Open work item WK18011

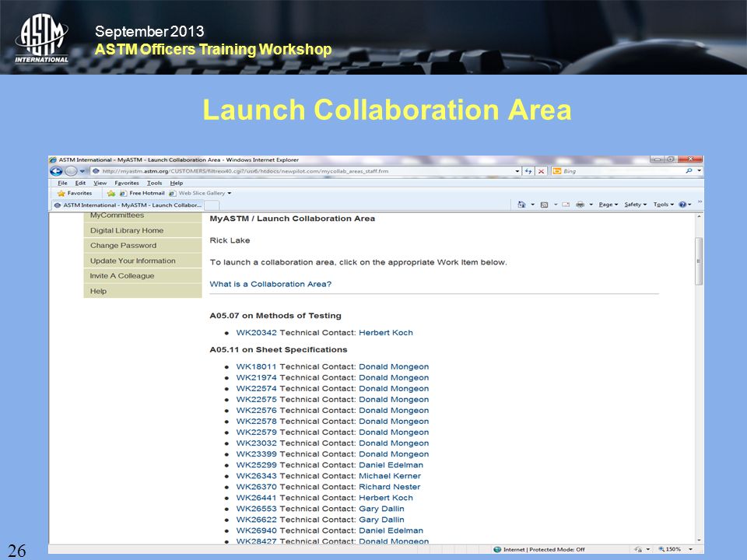coord(256,366)
